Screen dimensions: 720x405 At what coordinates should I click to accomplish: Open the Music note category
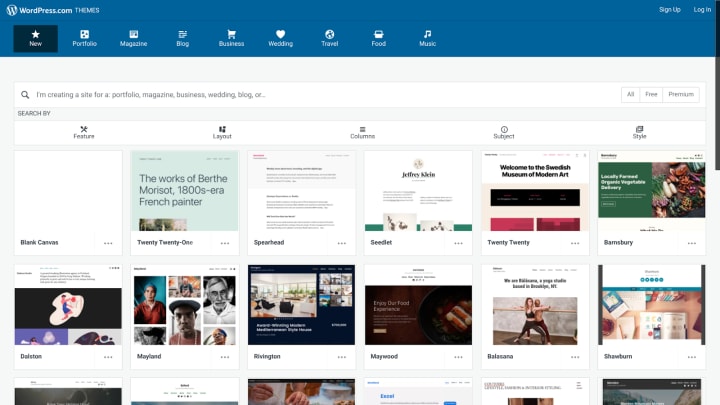point(428,39)
